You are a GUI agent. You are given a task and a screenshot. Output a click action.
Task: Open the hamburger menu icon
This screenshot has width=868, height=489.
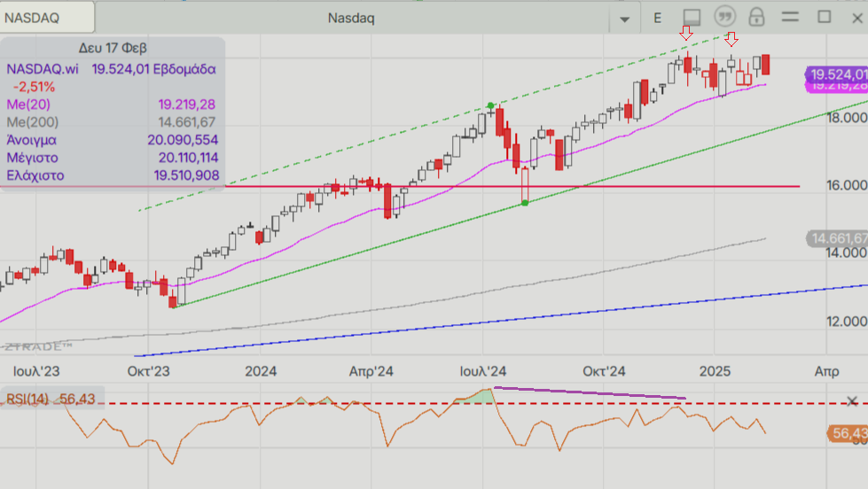790,17
